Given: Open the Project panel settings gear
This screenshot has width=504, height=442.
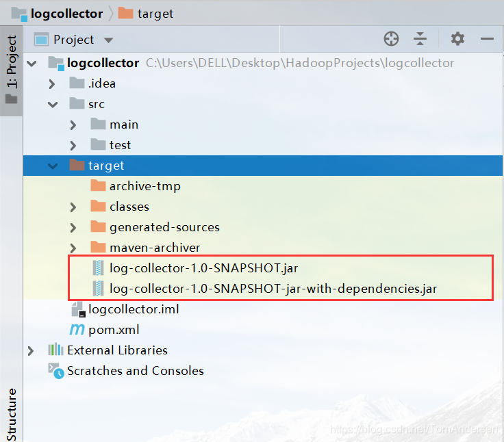Looking at the screenshot, I should click(457, 39).
